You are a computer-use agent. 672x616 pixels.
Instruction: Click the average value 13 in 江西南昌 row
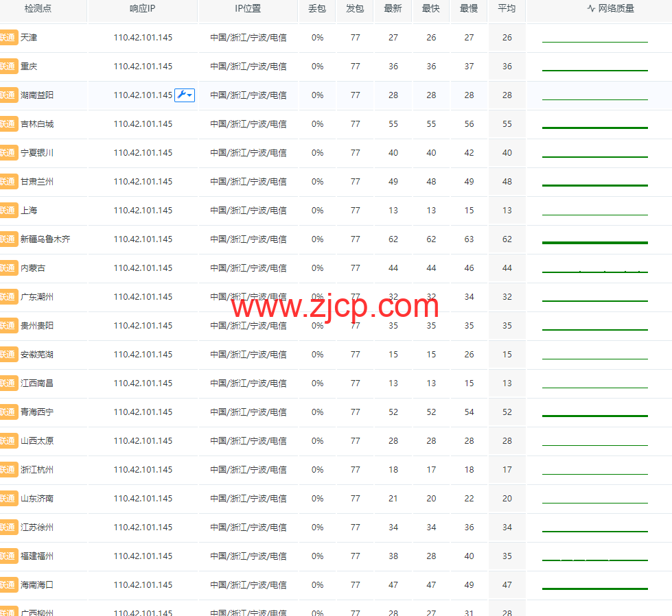pyautogui.click(x=507, y=383)
